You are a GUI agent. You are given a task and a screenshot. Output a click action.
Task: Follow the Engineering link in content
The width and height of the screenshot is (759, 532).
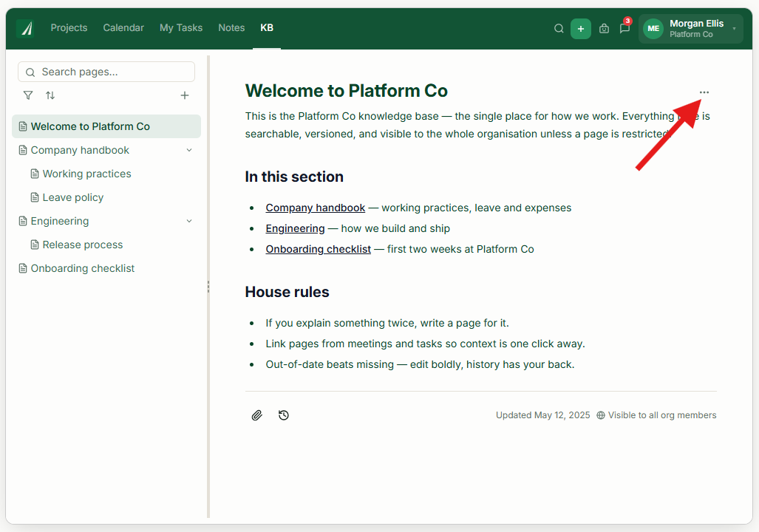(295, 228)
